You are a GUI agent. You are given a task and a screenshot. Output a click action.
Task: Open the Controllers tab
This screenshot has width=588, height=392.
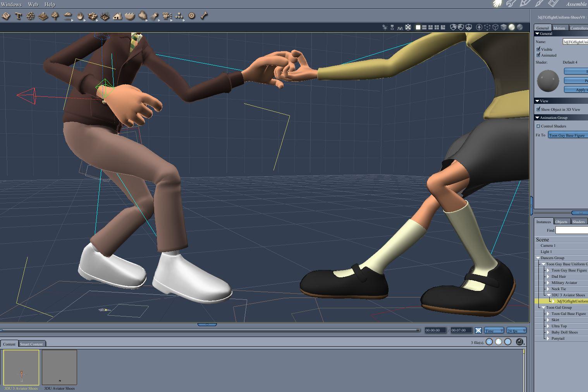579,28
